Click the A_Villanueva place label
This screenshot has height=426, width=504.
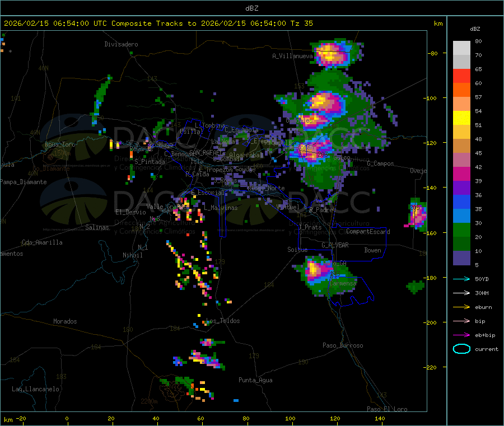coord(292,56)
